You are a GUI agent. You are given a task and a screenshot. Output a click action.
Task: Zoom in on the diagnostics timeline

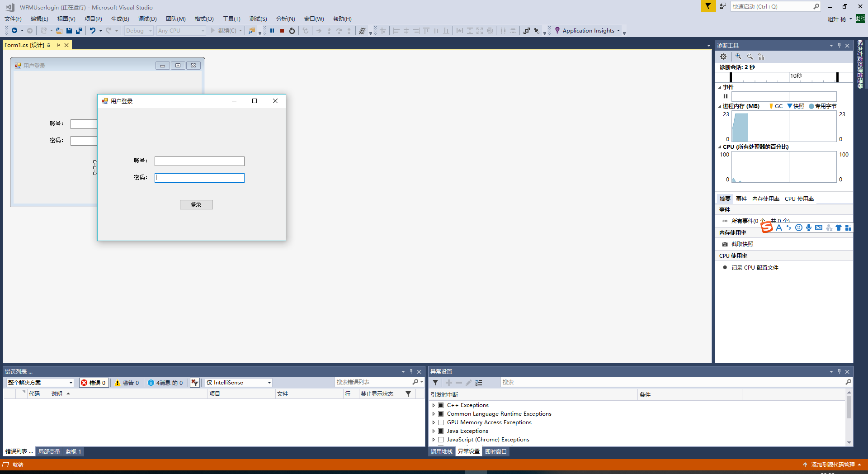(x=738, y=57)
